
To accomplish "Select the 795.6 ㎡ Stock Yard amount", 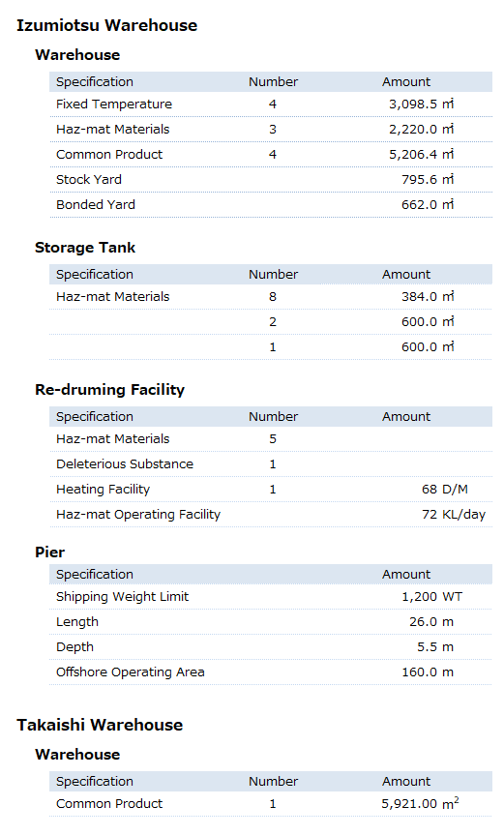I will 428,179.
